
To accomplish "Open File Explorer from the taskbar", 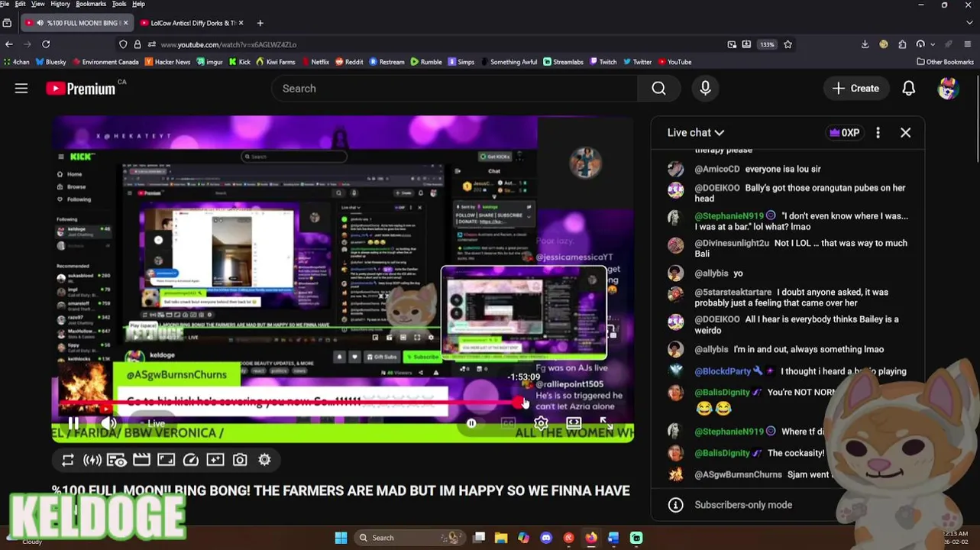I will [501, 538].
